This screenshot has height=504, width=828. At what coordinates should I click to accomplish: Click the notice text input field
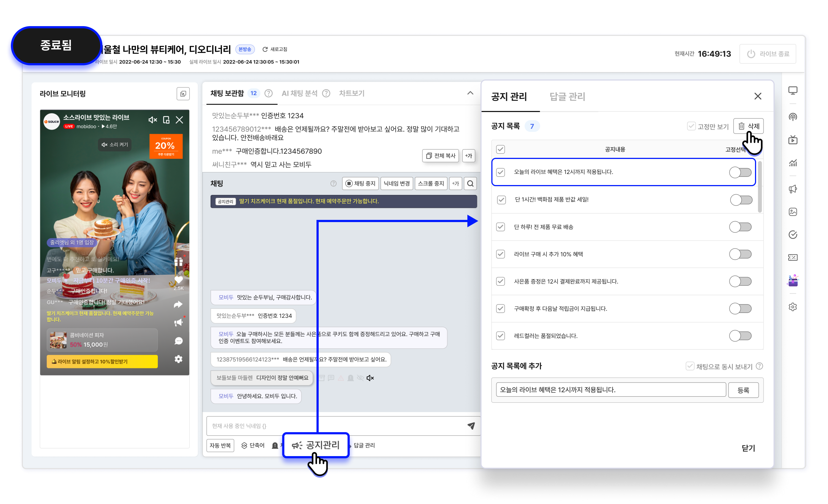pos(611,390)
